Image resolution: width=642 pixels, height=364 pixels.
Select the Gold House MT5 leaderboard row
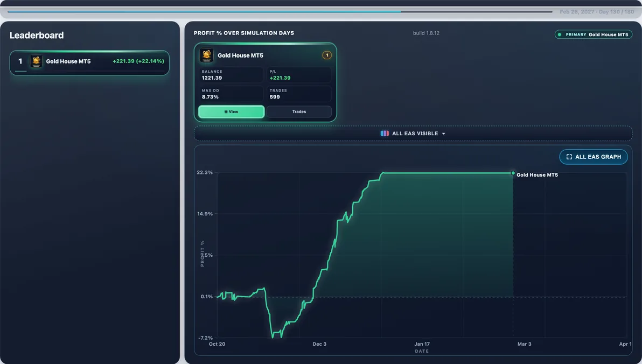(89, 62)
